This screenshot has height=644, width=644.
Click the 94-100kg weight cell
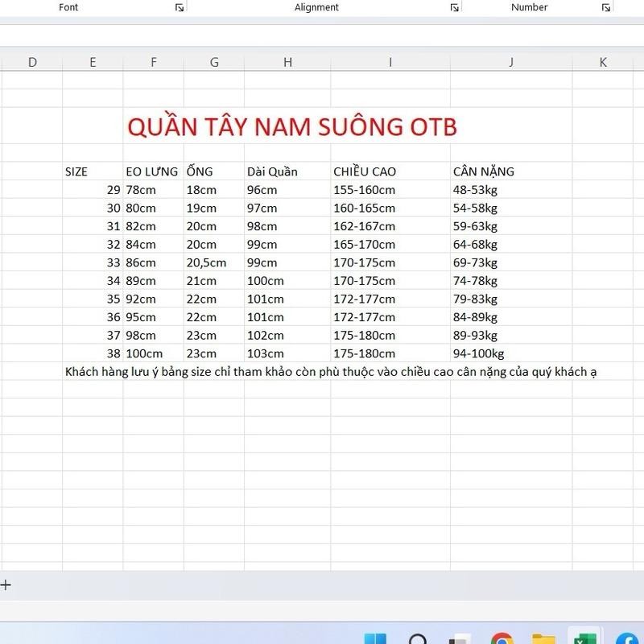click(478, 353)
